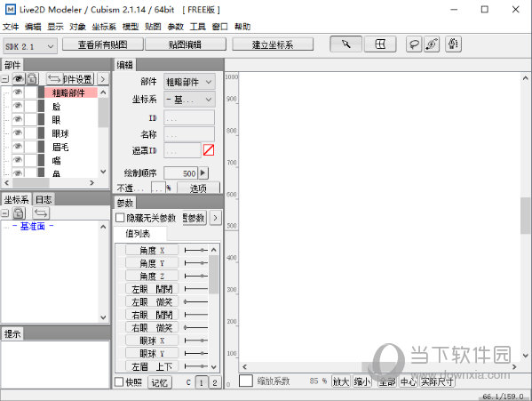Click the 建立坐标系 button
Image resolution: width=532 pixels, height=401 pixels.
(x=273, y=44)
